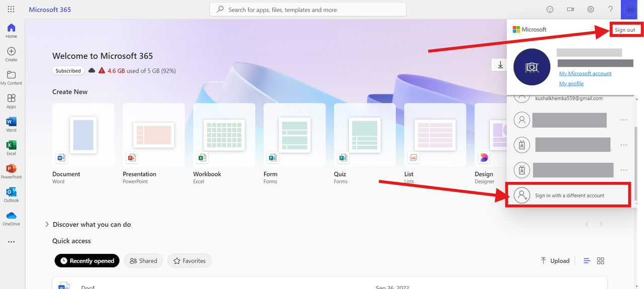
Task: Select the Favorites tab
Action: point(190,261)
